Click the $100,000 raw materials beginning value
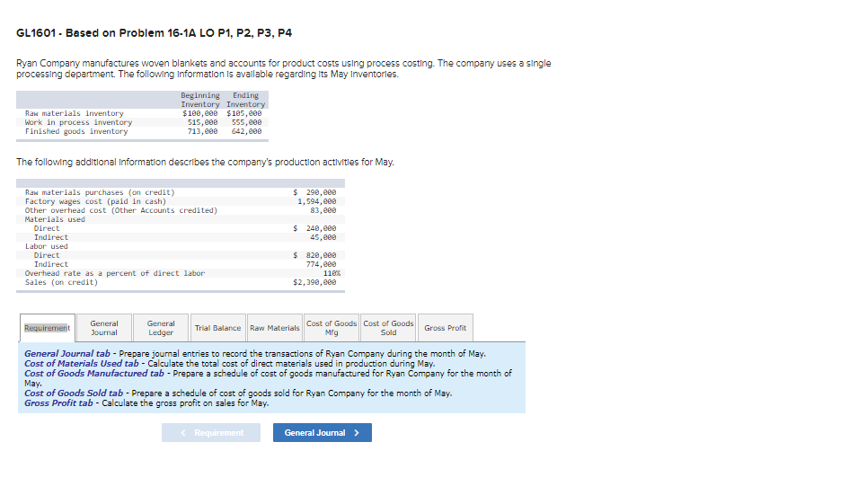The width and height of the screenshot is (858, 504). [x=200, y=113]
